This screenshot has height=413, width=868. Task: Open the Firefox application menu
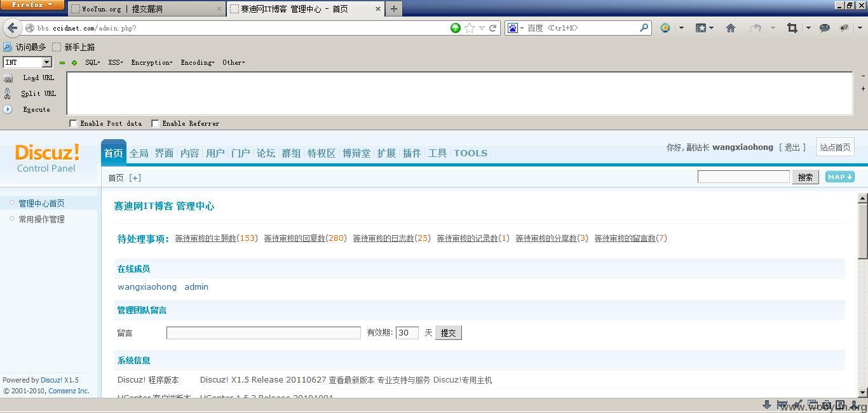coord(32,5)
